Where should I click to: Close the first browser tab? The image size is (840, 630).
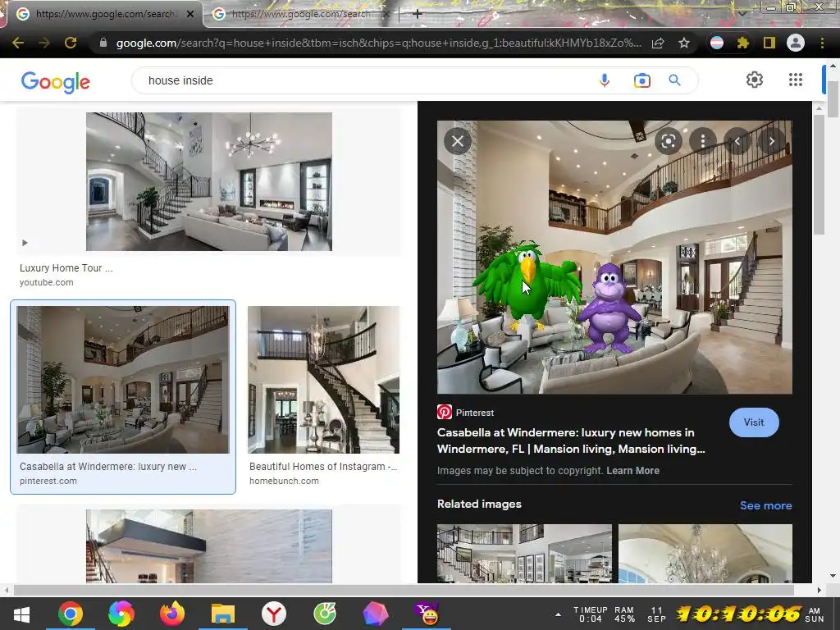[190, 15]
